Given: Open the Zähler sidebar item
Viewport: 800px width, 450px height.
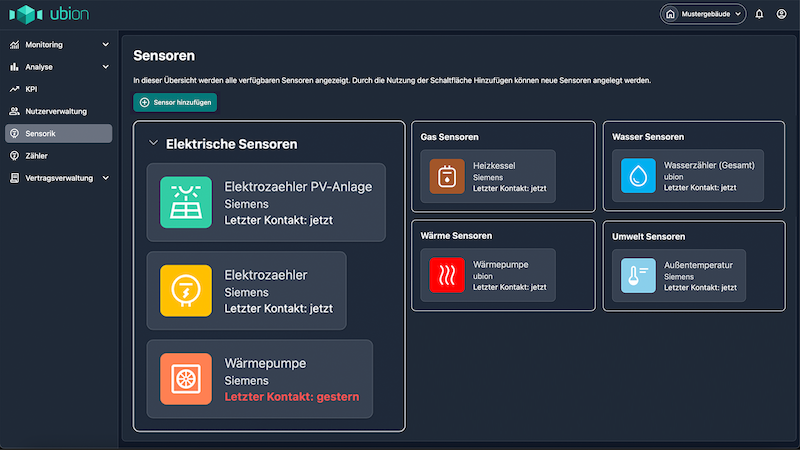Looking at the screenshot, I should [x=35, y=156].
